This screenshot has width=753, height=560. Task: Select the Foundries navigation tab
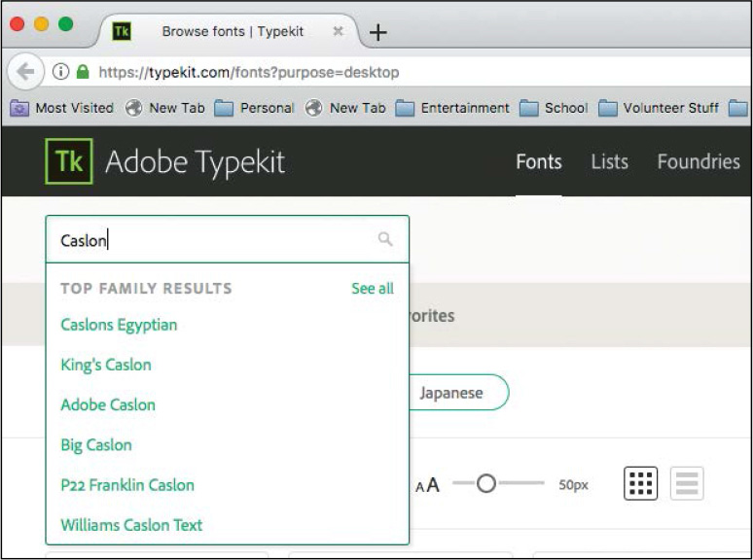699,161
